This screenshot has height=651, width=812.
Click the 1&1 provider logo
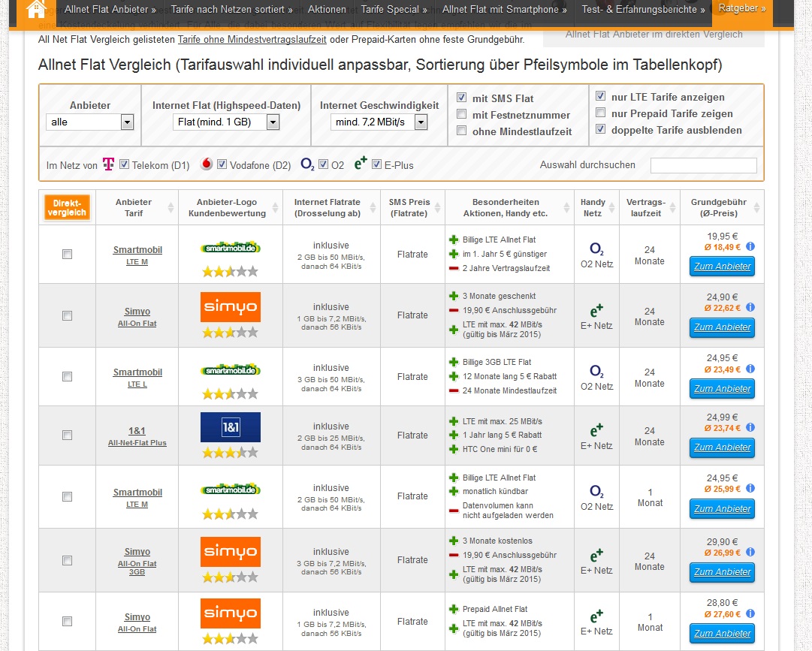pyautogui.click(x=231, y=427)
